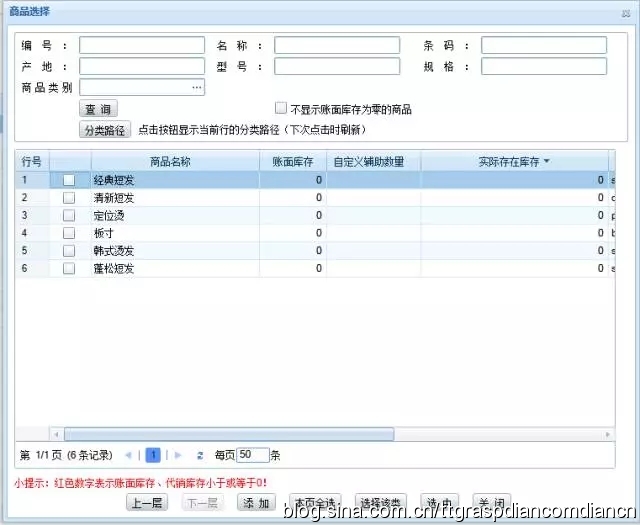This screenshot has height=525, width=640.
Task: Click the 分类路径 button
Action: click(105, 130)
